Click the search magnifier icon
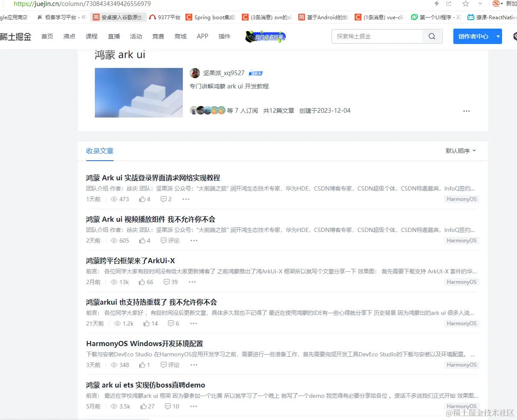The height and width of the screenshot is (420, 517). tap(432, 36)
